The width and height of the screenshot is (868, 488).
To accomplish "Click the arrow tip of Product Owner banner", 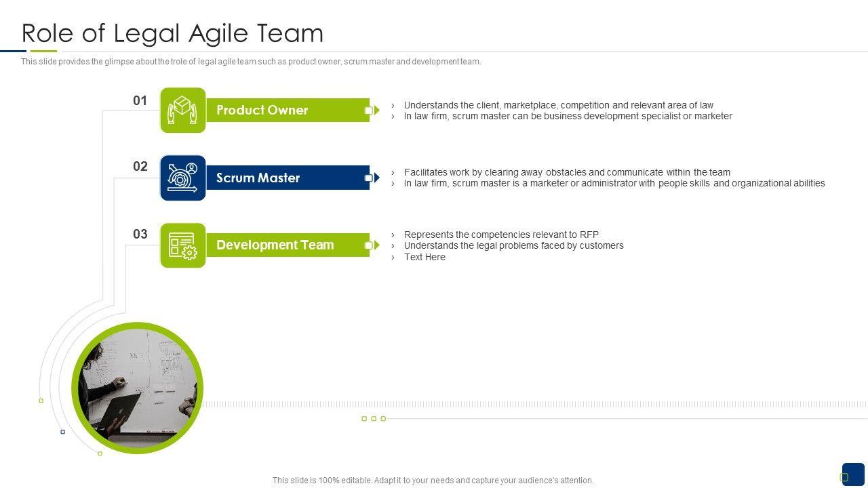I will [376, 110].
